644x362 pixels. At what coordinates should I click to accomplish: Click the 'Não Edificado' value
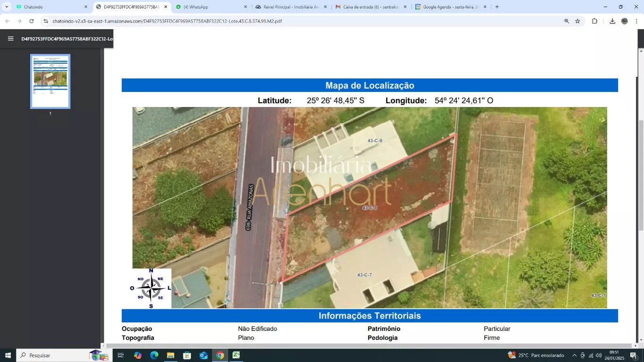[x=257, y=329]
